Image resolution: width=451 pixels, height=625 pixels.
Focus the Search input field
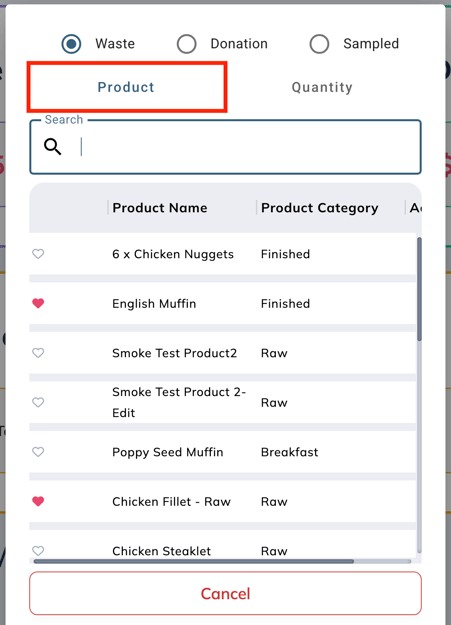coord(225,147)
